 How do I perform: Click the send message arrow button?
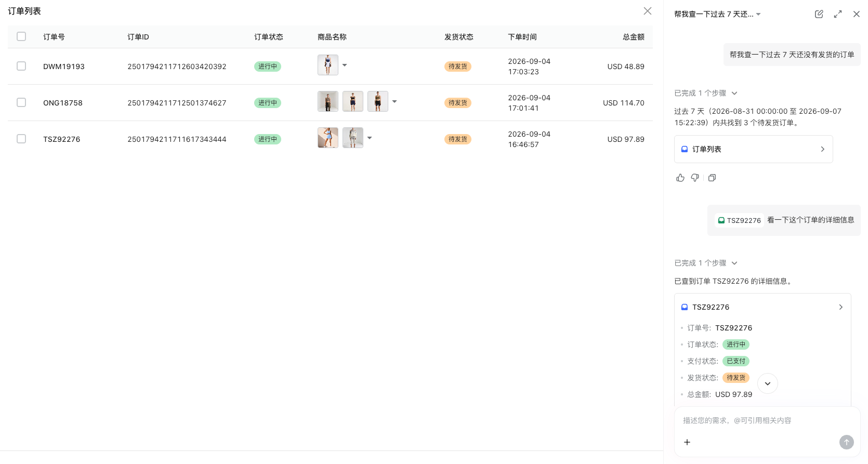(846, 442)
